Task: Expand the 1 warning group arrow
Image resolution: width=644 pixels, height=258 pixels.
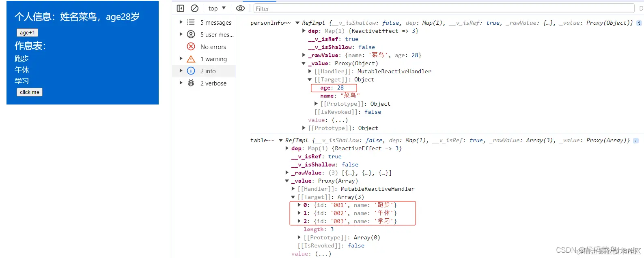Action: pyautogui.click(x=181, y=59)
